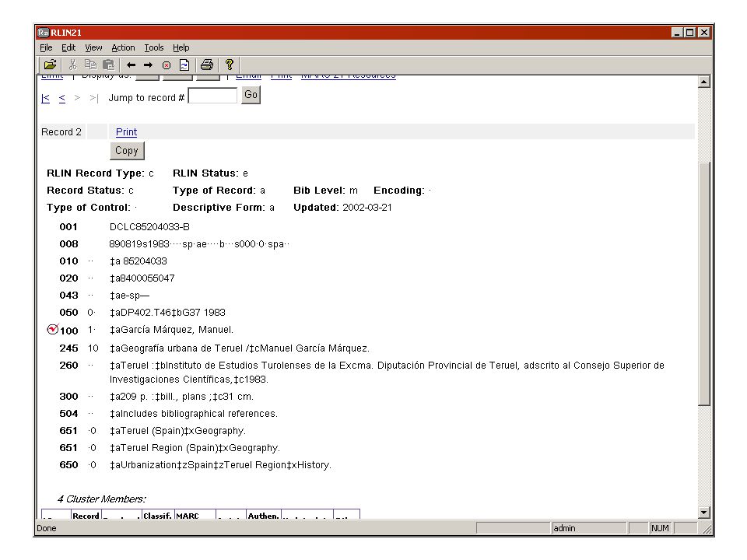Image resolution: width=747 pixels, height=560 pixels.
Task: Click the Print link next to Record 2
Action: click(126, 132)
